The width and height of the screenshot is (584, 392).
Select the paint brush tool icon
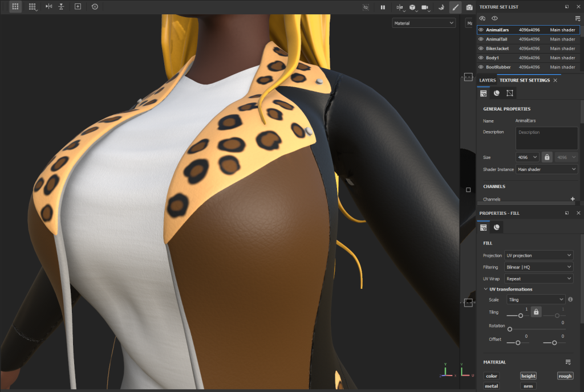[x=455, y=7]
